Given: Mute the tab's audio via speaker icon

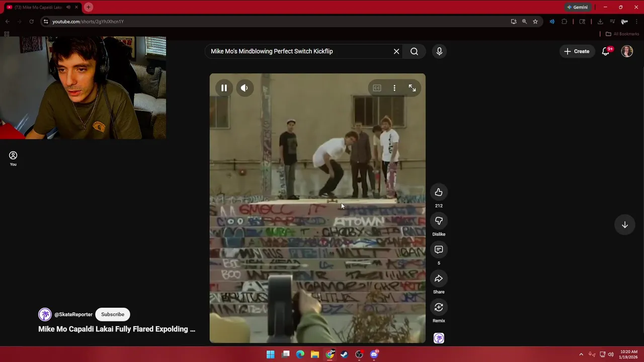Looking at the screenshot, I should coord(68,7).
